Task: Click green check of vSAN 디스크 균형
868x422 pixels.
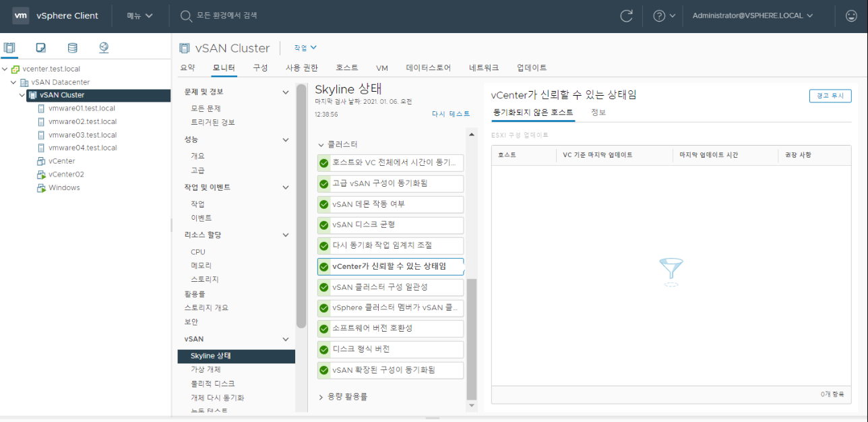Action: tap(324, 225)
